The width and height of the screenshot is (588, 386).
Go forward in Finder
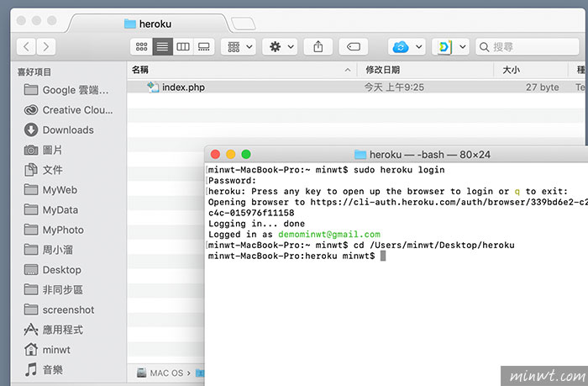pyautogui.click(x=45, y=46)
